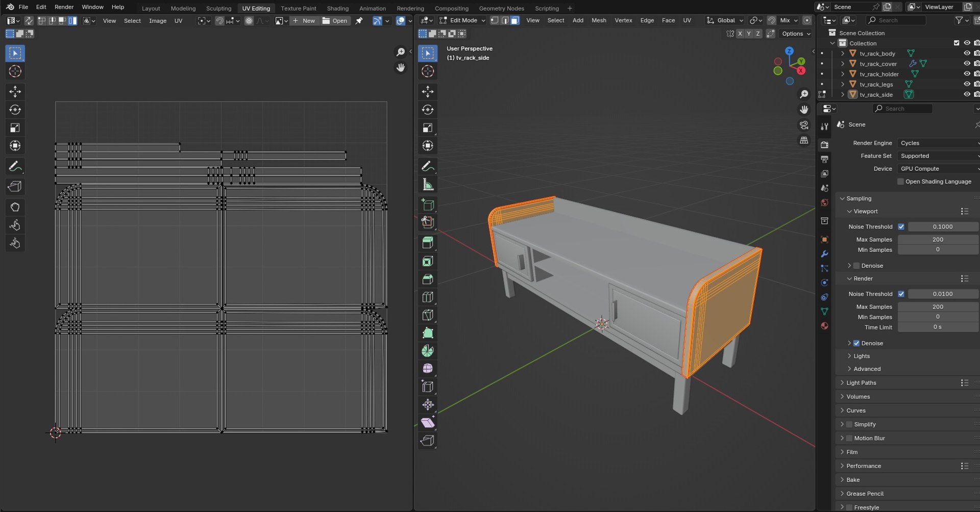Click the New image button
The width and height of the screenshot is (980, 512).
[x=304, y=21]
